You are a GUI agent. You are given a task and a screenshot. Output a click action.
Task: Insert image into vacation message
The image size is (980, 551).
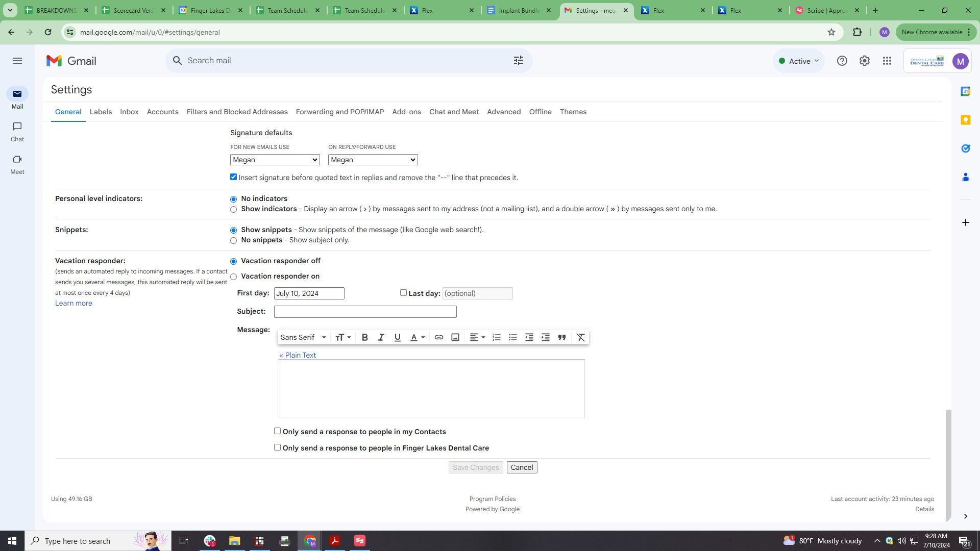(x=455, y=337)
